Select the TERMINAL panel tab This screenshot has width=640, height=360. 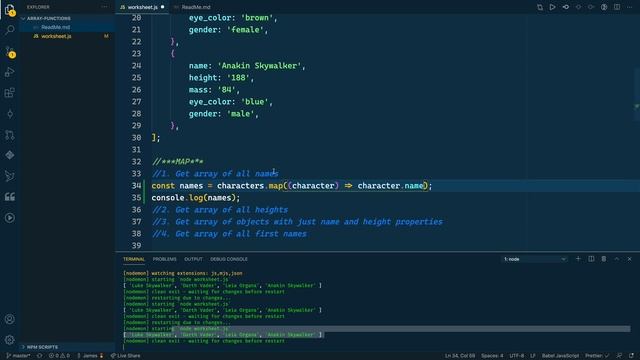pyautogui.click(x=134, y=259)
